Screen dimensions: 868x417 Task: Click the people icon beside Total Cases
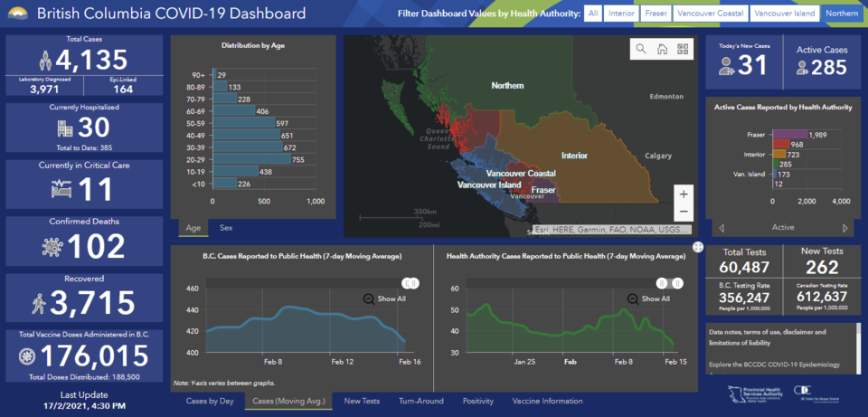(46, 60)
